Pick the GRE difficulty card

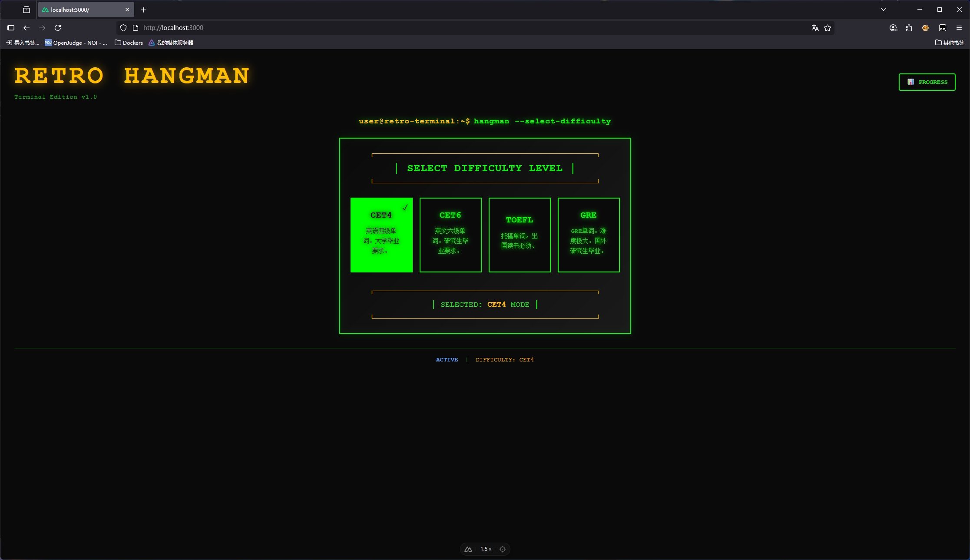588,235
